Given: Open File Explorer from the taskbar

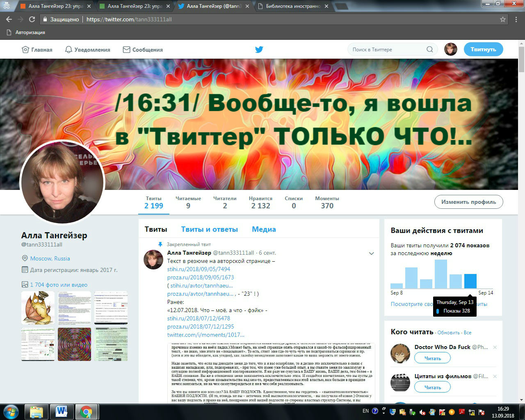Looking at the screenshot, I should click(x=37, y=411).
